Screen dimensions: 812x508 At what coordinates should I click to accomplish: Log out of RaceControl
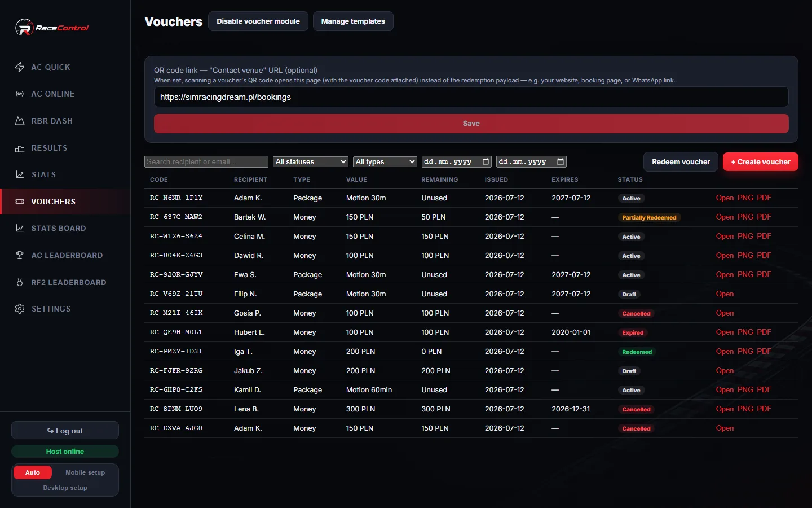pos(65,431)
